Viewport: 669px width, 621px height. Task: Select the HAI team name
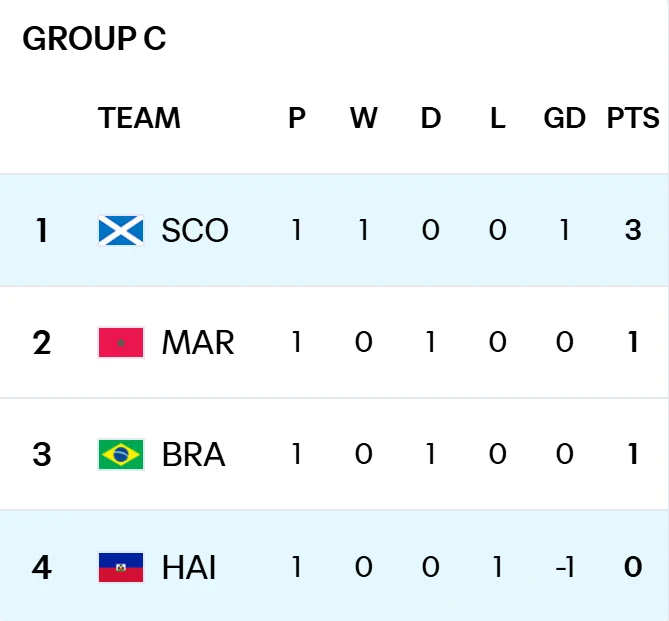point(189,567)
